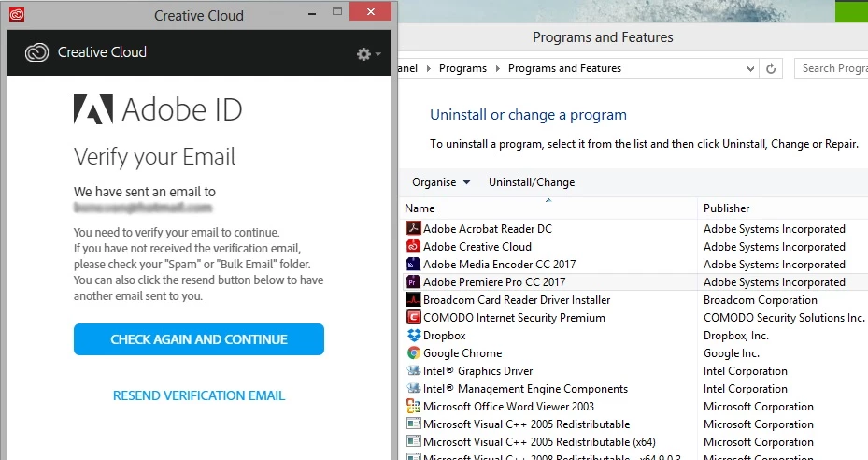
Task: Click the Creative Cloud logo in the header
Action: pos(37,52)
